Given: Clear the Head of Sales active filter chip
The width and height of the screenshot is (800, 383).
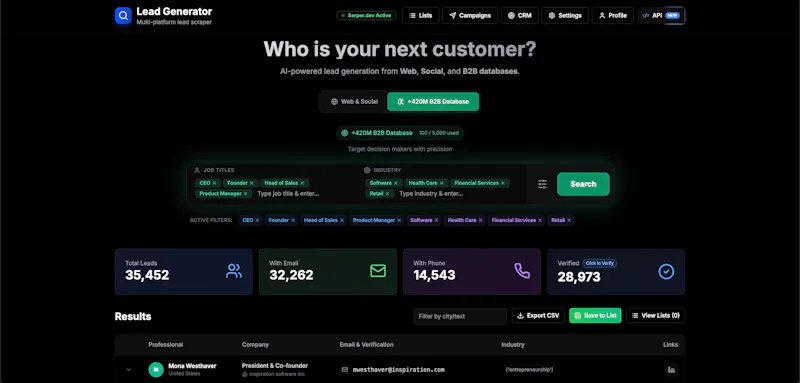Looking at the screenshot, I should click(x=342, y=220).
